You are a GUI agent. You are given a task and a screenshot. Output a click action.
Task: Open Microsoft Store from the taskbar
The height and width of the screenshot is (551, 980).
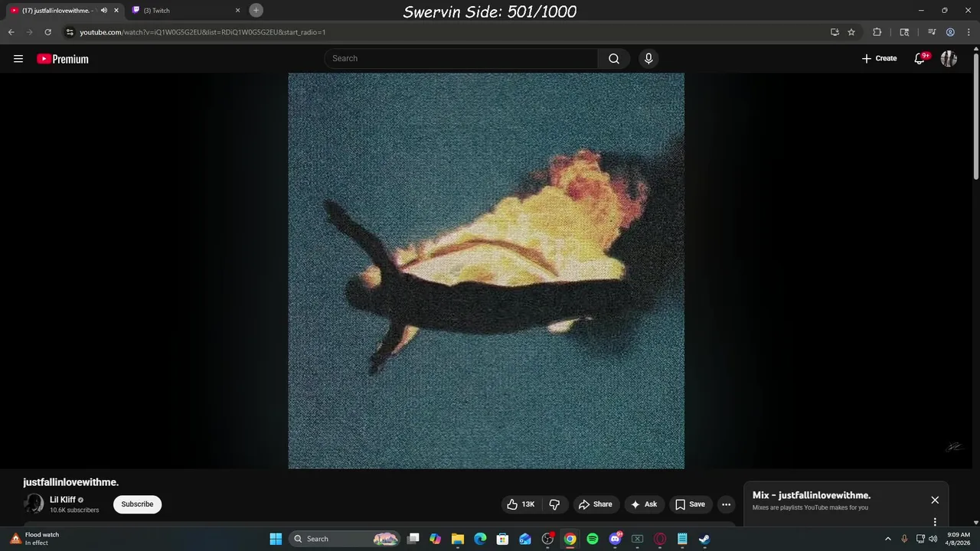(x=502, y=539)
